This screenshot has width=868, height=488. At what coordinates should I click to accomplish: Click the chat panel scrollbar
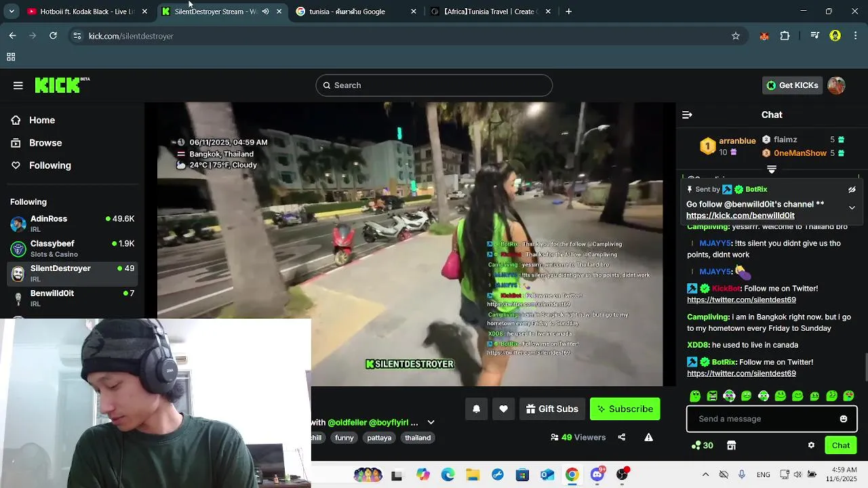pyautogui.click(x=865, y=368)
